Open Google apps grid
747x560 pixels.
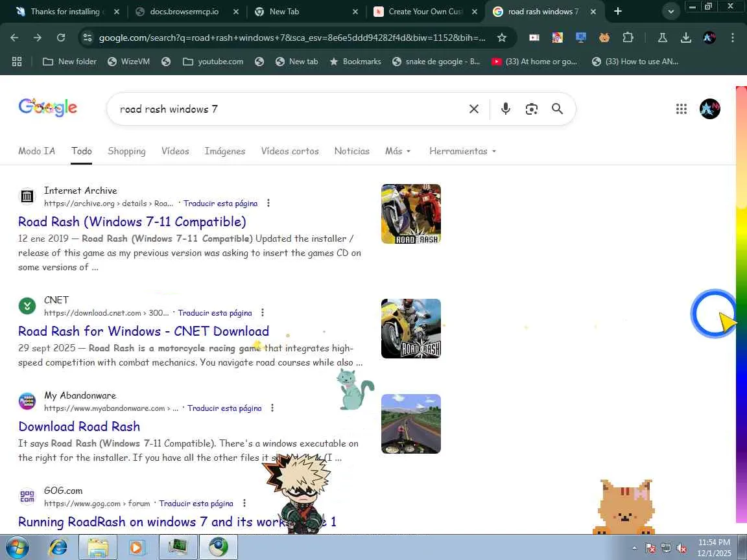[x=682, y=109]
